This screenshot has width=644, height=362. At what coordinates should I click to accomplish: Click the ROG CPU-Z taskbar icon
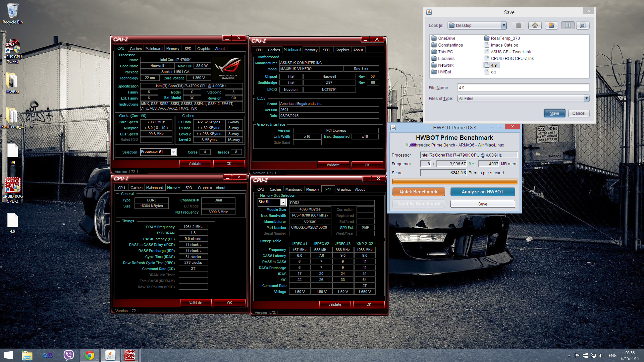coord(130,355)
